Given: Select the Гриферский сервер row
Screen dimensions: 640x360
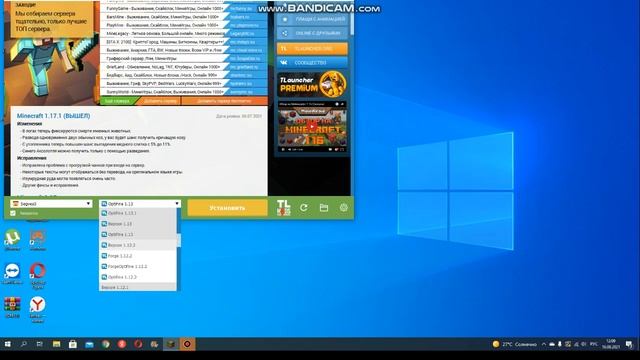Looking at the screenshot, I should (184, 58).
